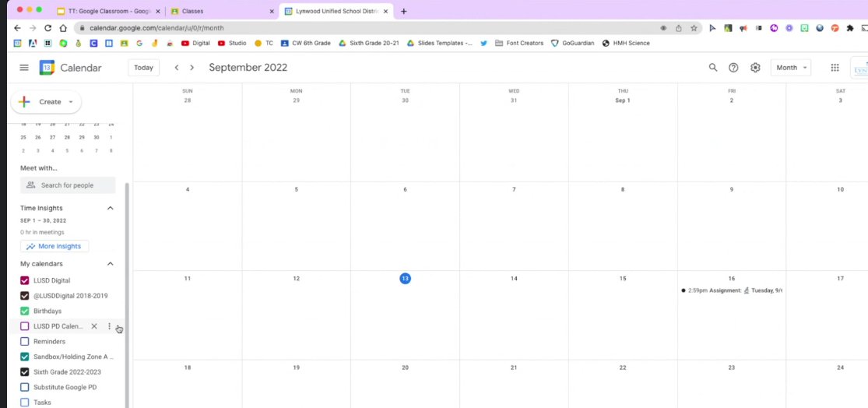Collapse the Time Insights section

[111, 208]
